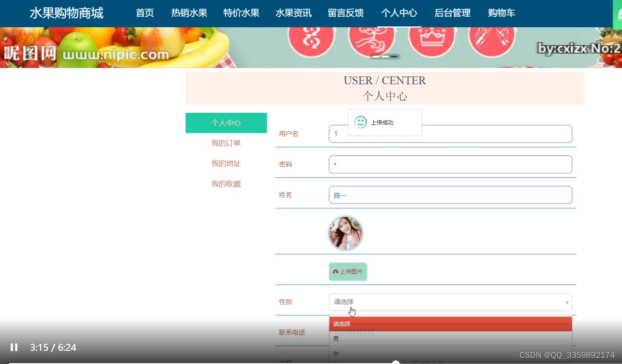Click the 性别 label

[x=286, y=302]
